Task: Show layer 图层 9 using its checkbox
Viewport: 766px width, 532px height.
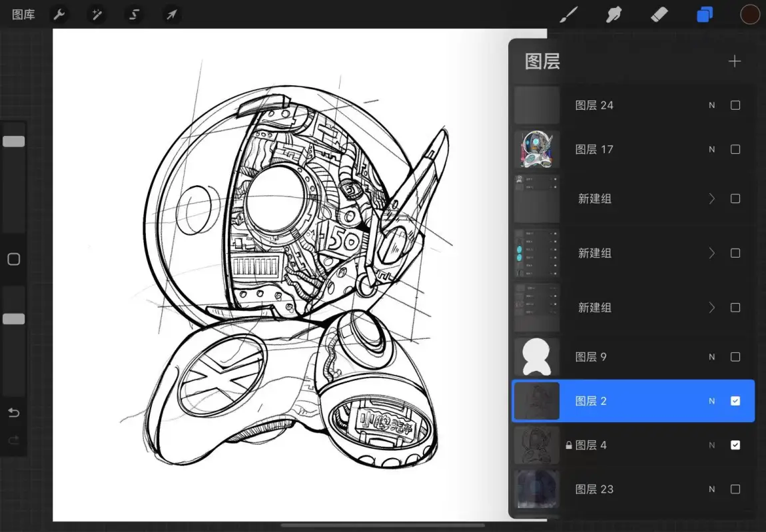Action: tap(735, 357)
